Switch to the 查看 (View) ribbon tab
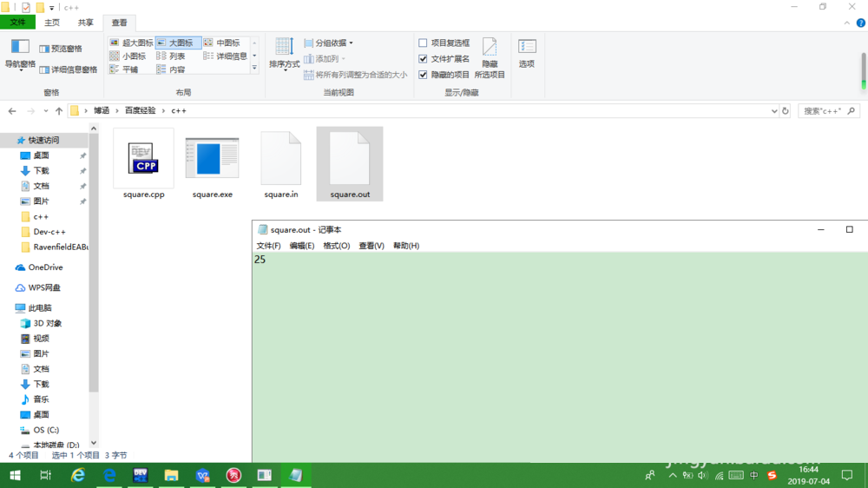Image resolution: width=868 pixels, height=488 pixels. pyautogui.click(x=119, y=23)
